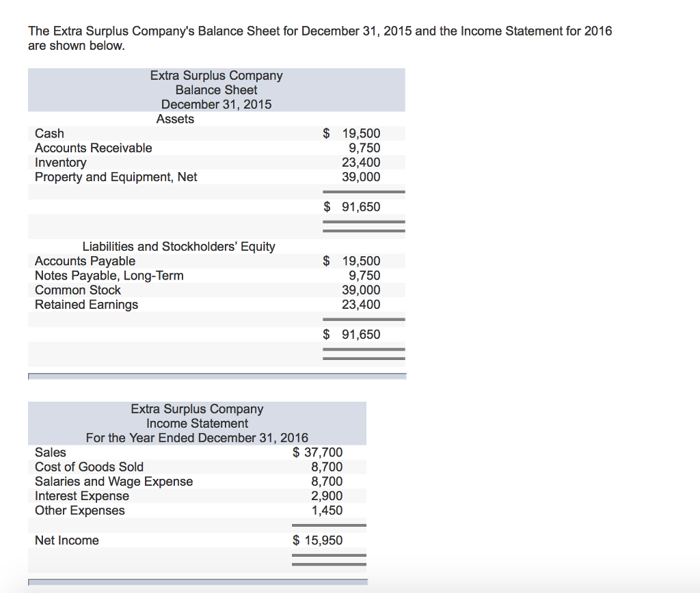Click the 'Accounts Receivable' row label

pos(93,148)
